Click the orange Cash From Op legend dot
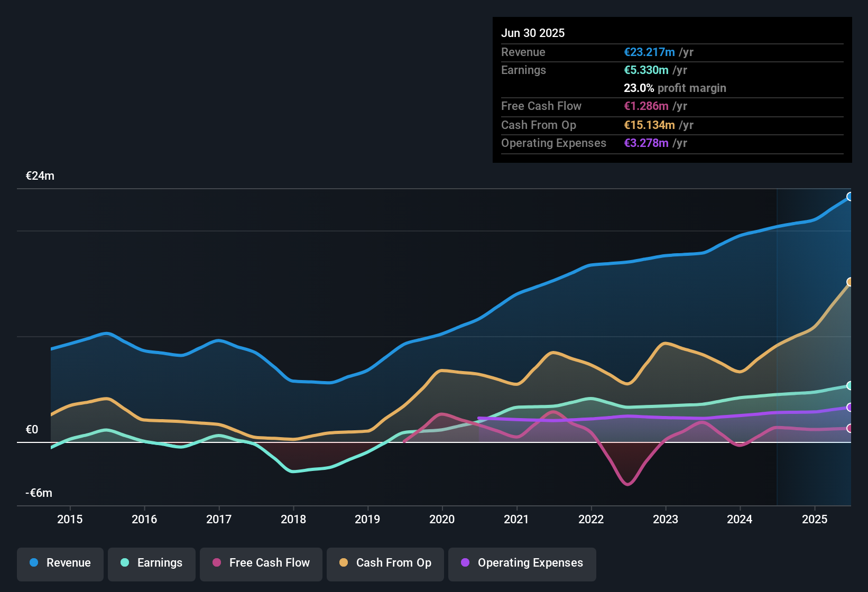 (x=344, y=563)
